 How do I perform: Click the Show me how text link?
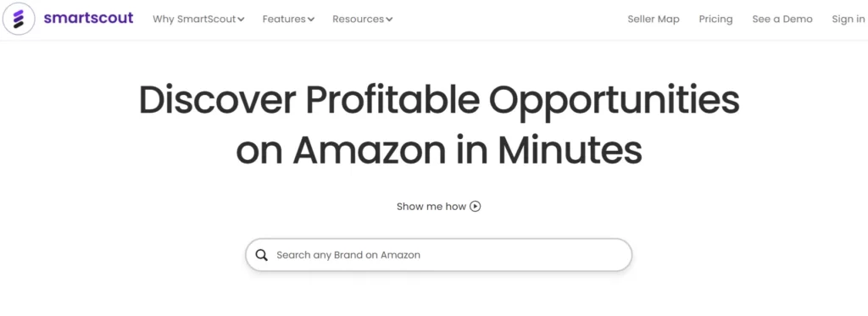pyautogui.click(x=431, y=207)
